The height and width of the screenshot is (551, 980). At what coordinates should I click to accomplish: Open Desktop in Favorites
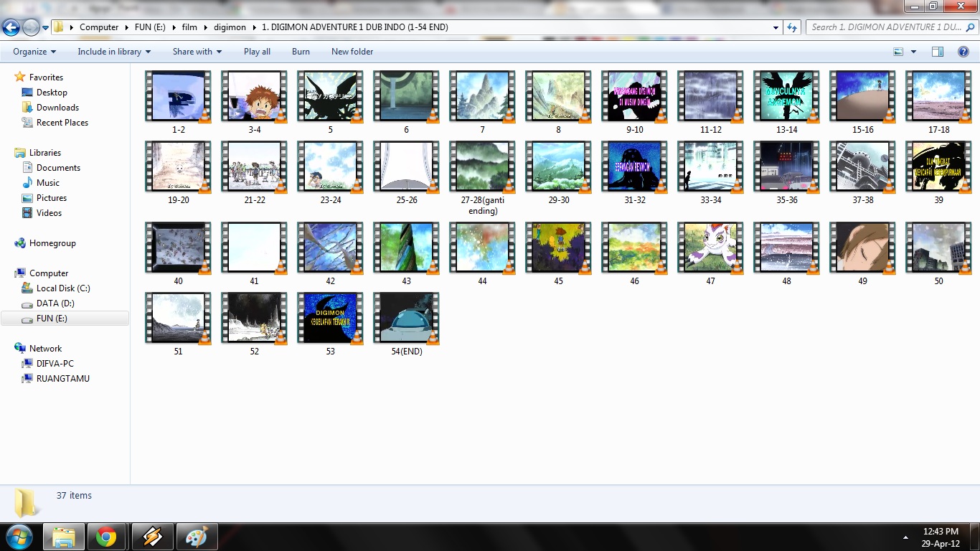tap(52, 93)
